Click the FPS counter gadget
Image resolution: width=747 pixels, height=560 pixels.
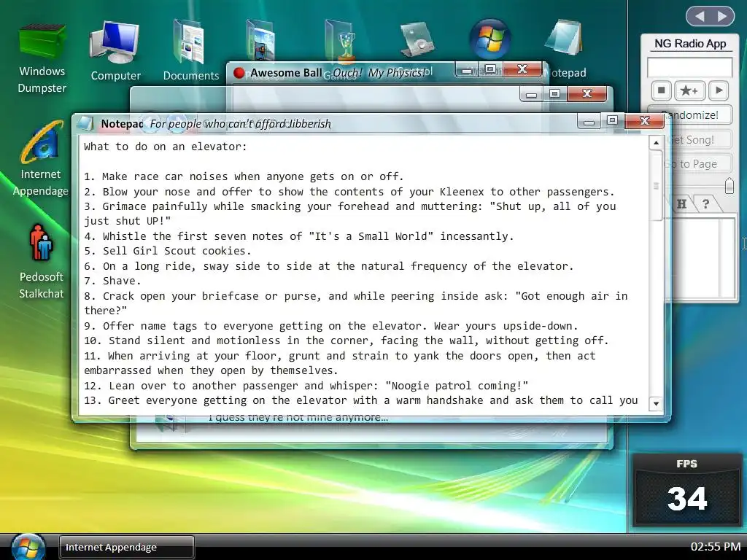[x=686, y=491]
